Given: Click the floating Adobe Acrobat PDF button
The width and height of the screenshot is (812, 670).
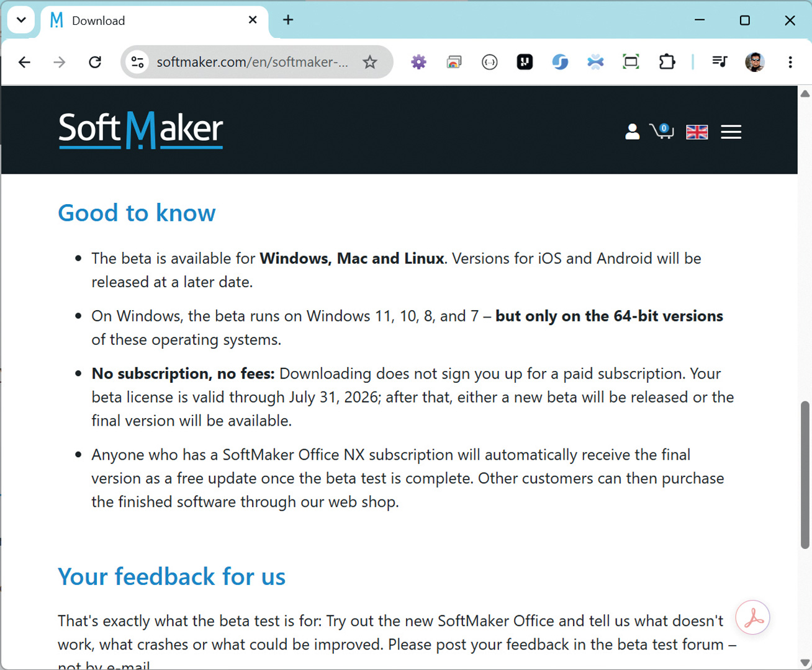Looking at the screenshot, I should tap(753, 618).
